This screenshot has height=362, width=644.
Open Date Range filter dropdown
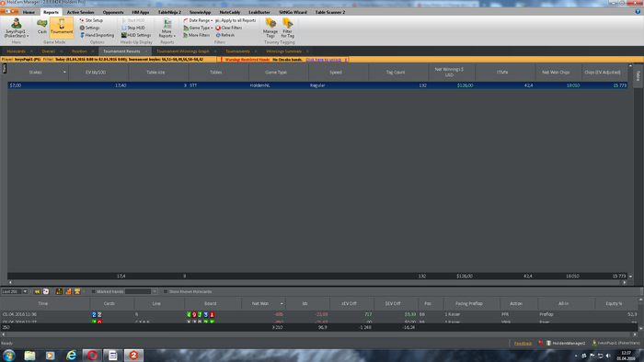[x=198, y=20]
